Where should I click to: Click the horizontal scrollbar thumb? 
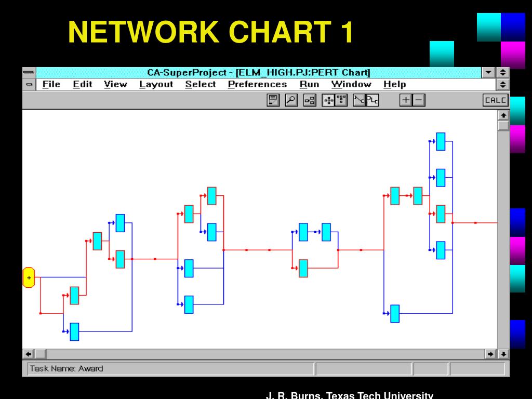tap(41, 354)
